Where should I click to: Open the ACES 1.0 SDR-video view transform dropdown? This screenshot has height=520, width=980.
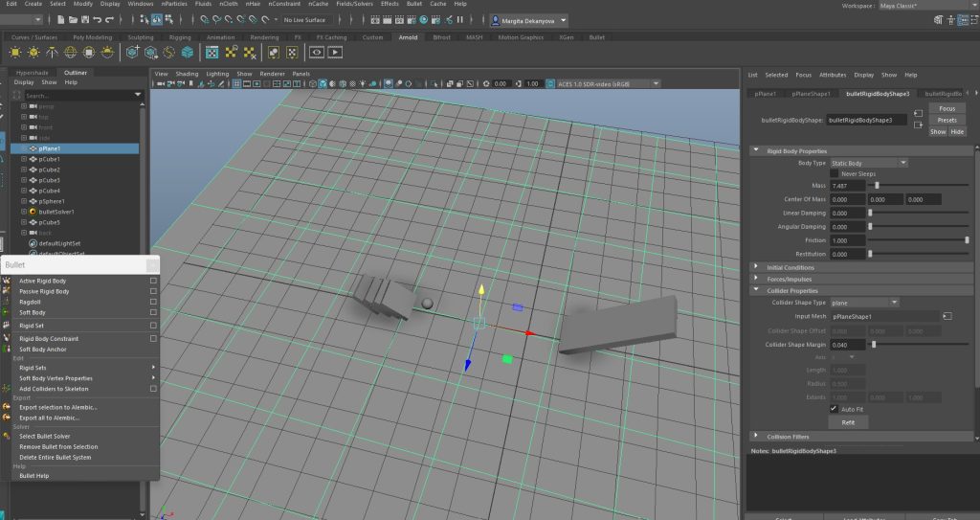tap(608, 84)
